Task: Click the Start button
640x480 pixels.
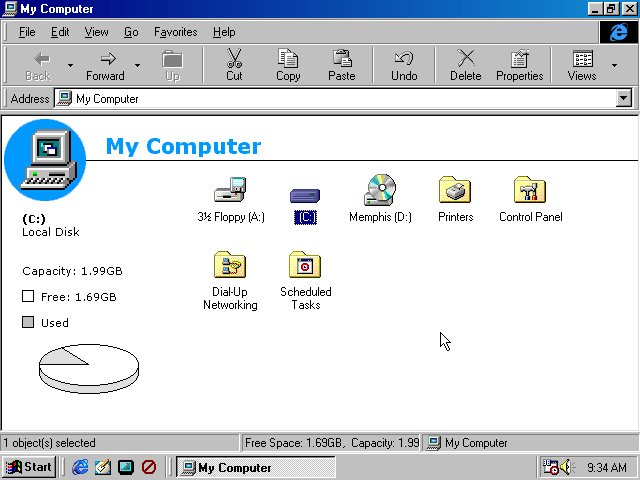Action: pyautogui.click(x=28, y=467)
